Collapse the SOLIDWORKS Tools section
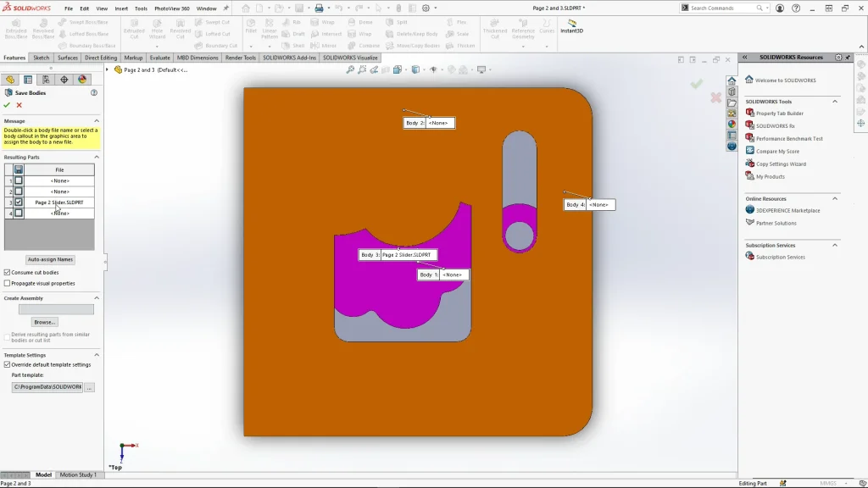The height and width of the screenshot is (488, 868). tap(834, 102)
